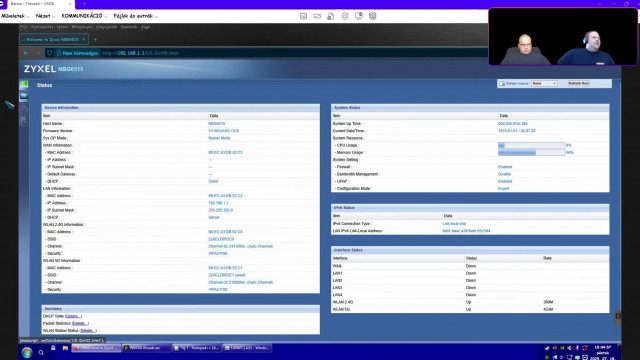Close the Welcome to Zyxel browser tab
Screen dimensions: 640x360
point(84,40)
